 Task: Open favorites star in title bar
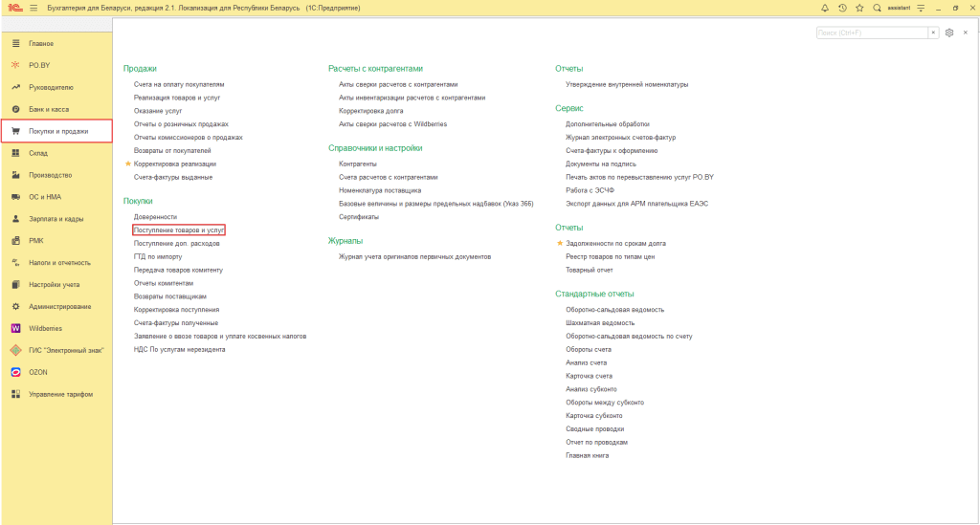(x=860, y=8)
